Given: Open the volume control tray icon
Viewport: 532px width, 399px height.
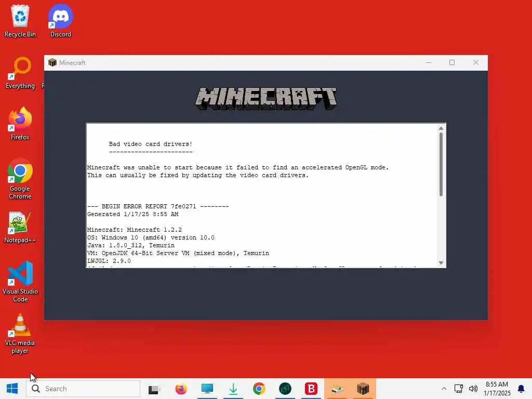Looking at the screenshot, I should tap(473, 389).
